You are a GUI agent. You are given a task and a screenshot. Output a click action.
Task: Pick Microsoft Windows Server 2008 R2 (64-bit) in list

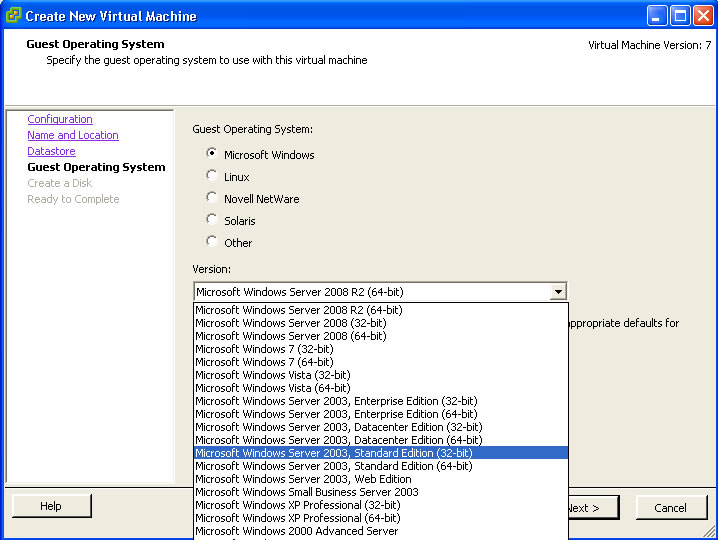[x=381, y=310]
